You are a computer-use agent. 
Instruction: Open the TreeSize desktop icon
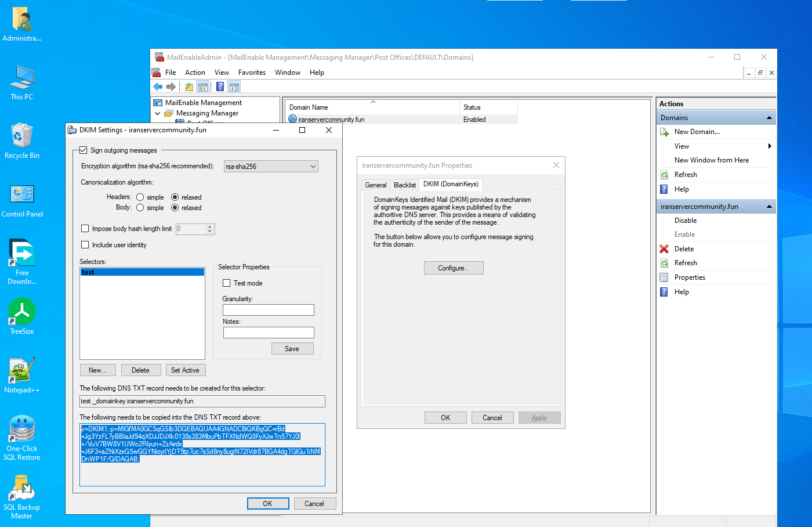tap(22, 312)
